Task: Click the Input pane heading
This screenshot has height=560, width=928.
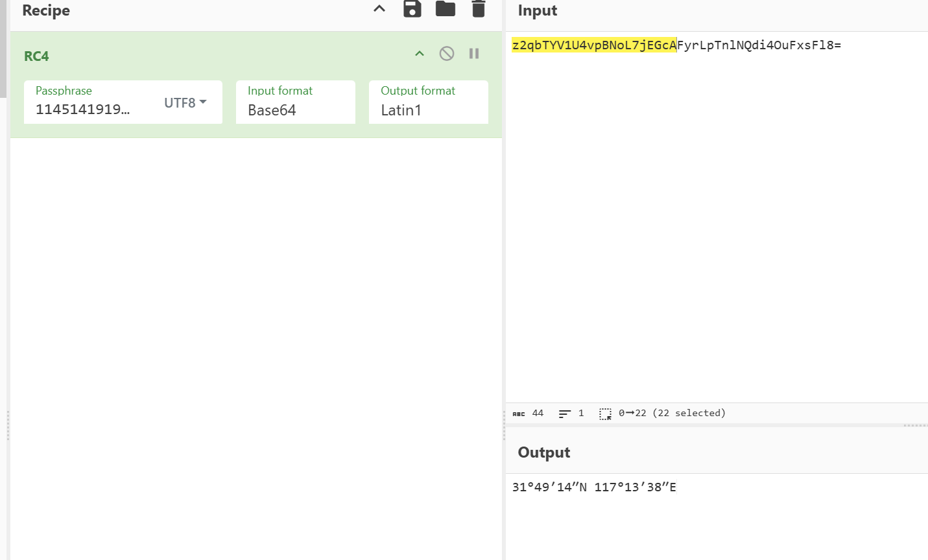Action: [x=538, y=10]
